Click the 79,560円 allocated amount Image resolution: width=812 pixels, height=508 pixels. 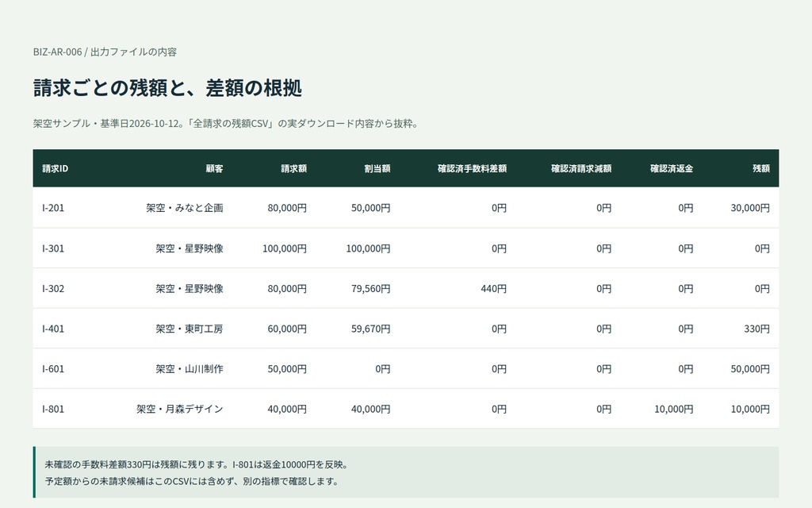click(371, 288)
